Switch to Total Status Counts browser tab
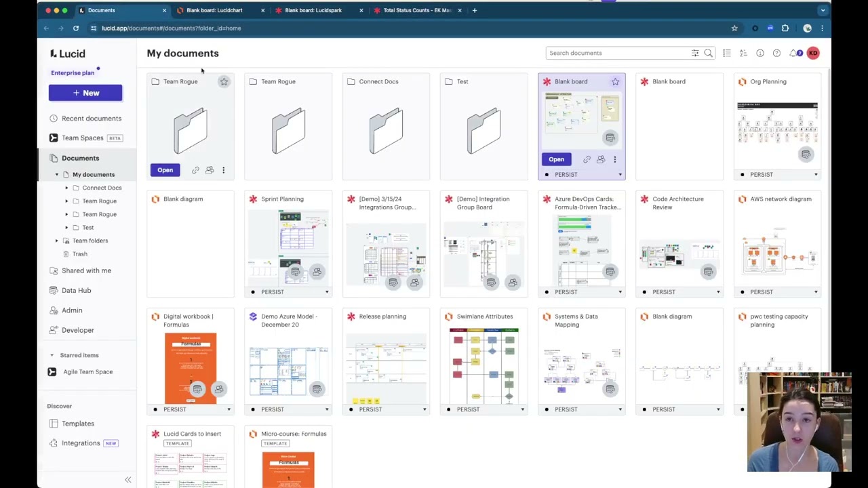This screenshot has height=488, width=868. pos(416,10)
